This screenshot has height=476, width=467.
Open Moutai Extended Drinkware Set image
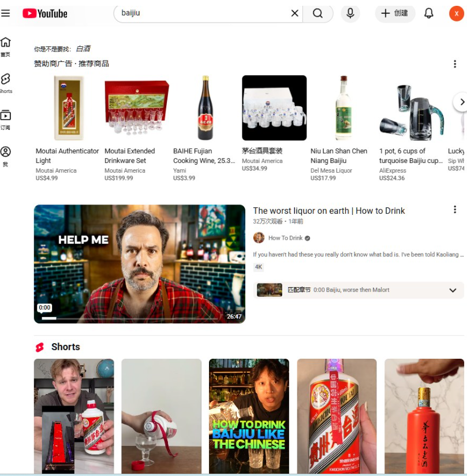137,108
